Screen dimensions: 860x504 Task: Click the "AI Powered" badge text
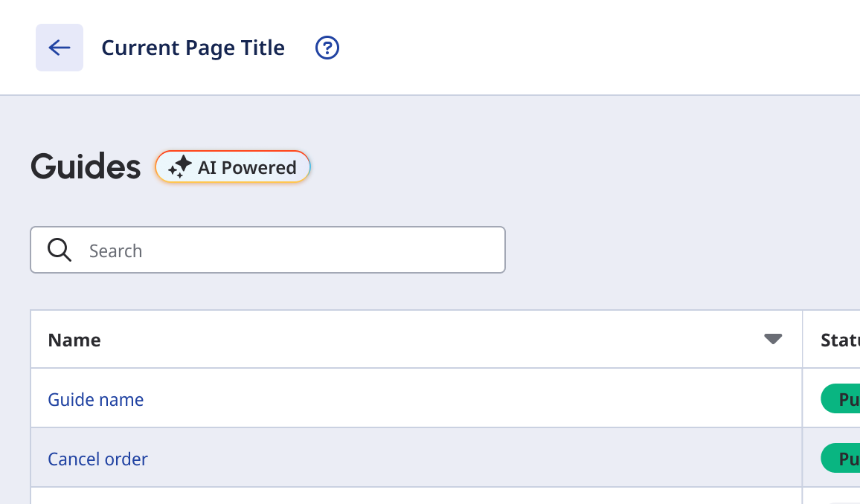[x=247, y=167]
